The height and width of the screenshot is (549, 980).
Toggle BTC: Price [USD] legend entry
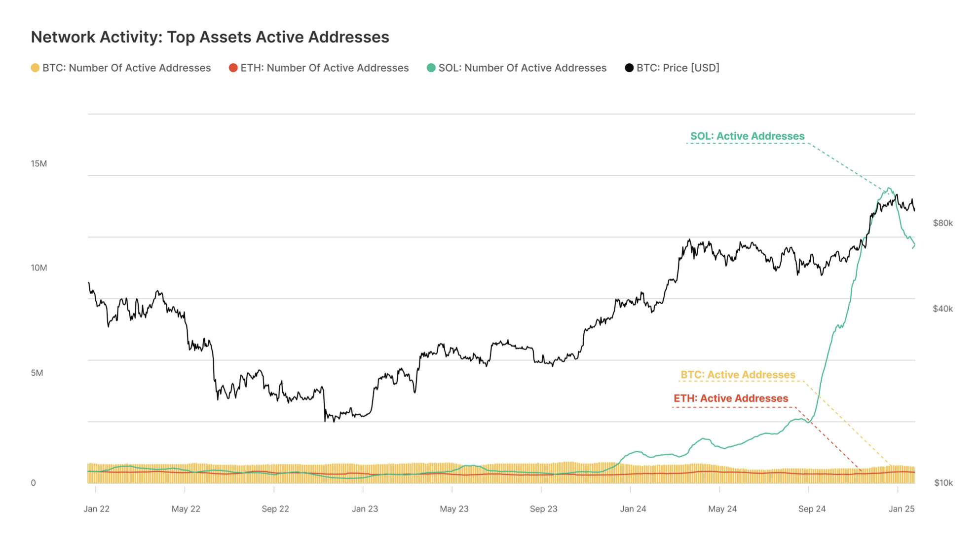tap(678, 68)
